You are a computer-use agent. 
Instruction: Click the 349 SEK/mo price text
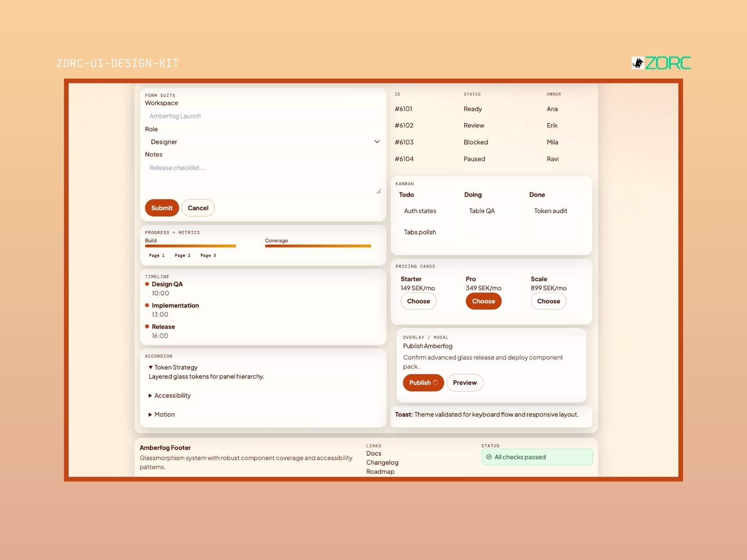[x=484, y=288]
